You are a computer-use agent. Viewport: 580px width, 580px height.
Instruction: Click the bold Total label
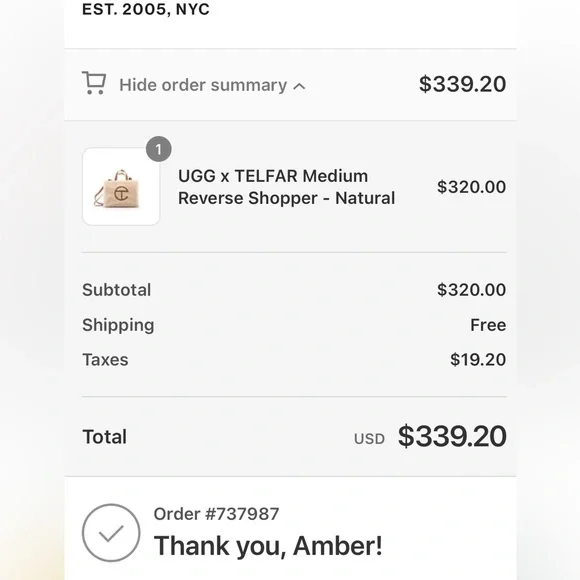pos(105,437)
